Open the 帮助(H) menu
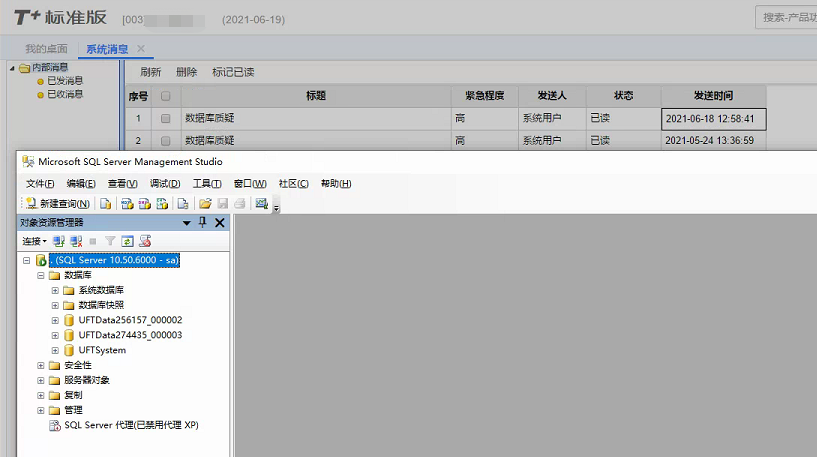The height and width of the screenshot is (457, 817). 336,184
